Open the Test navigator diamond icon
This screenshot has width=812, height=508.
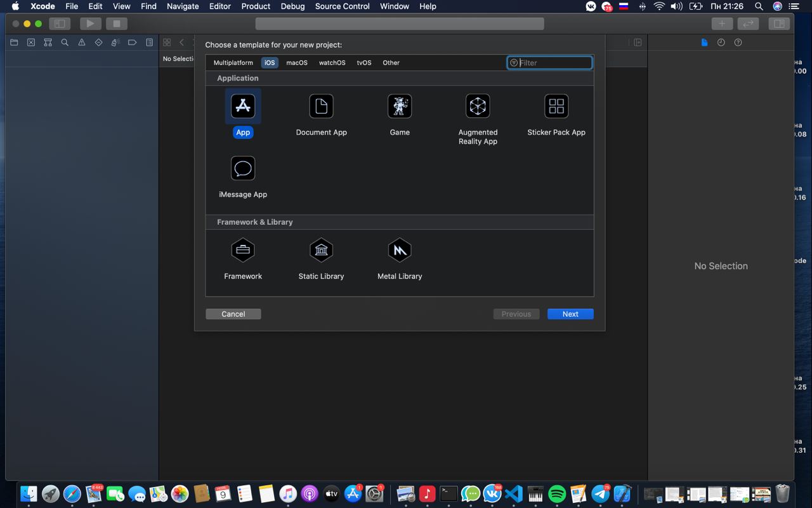tap(98, 43)
